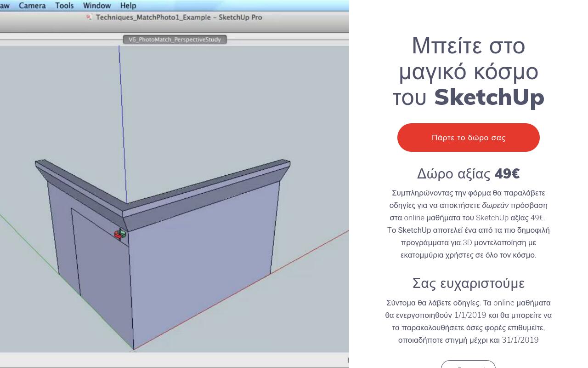Viewport: 588px width, 368px height.
Task: Click the title "Techniques_MatchPhoto1_Example – SketchUp Pro"
Action: [179, 17]
